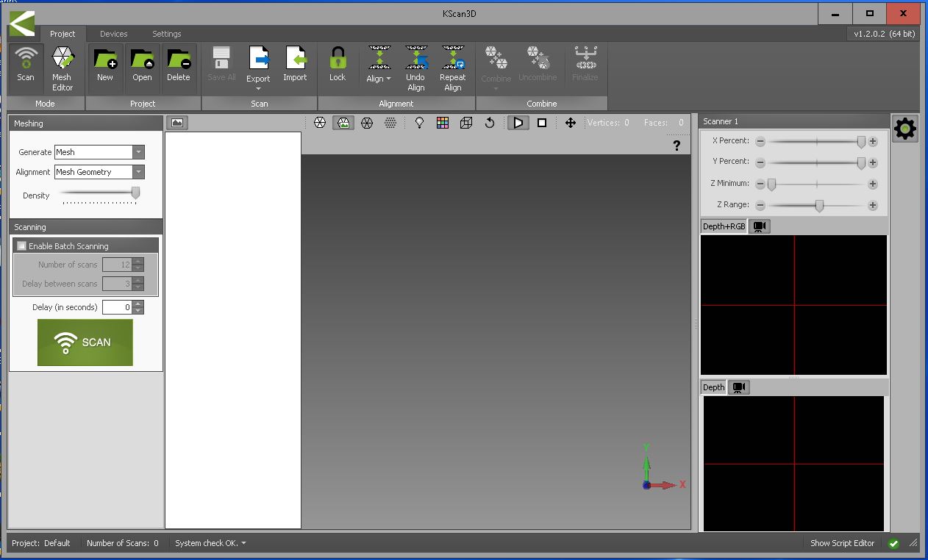The width and height of the screenshot is (928, 560).
Task: Switch to the Settings tab
Action: pos(167,34)
